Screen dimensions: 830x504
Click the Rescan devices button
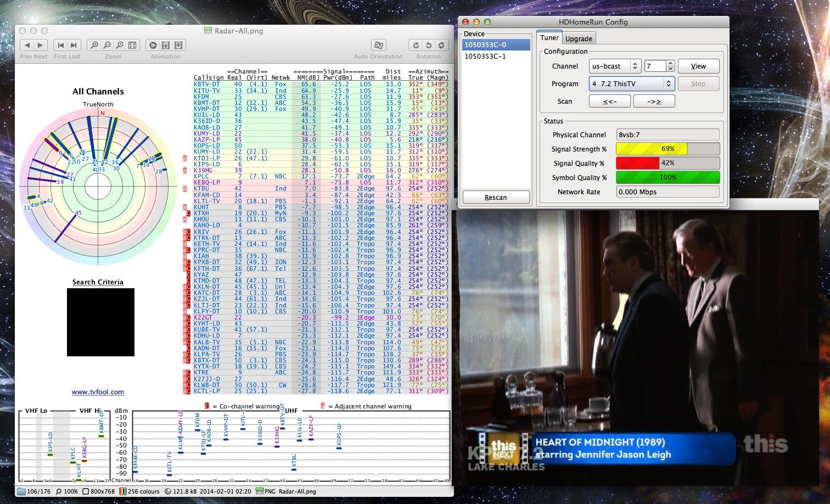click(496, 197)
